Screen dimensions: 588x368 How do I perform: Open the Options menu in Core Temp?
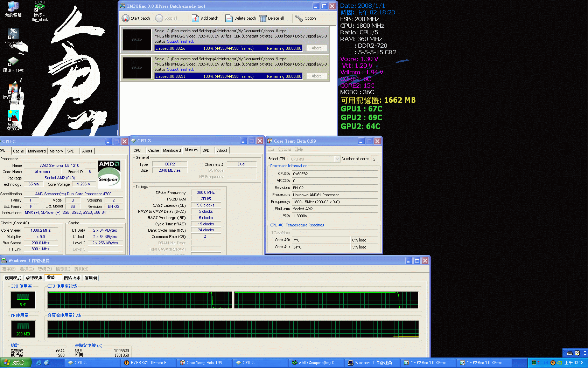(285, 149)
